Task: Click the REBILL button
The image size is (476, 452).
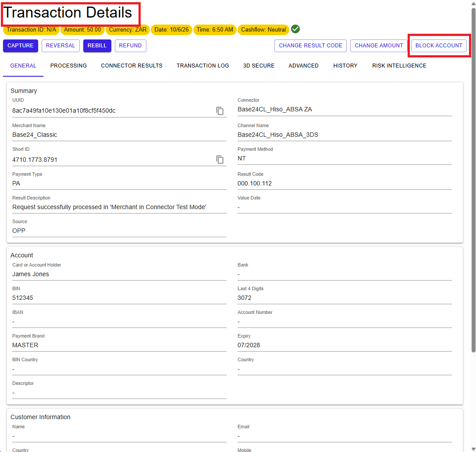Action: pos(97,46)
